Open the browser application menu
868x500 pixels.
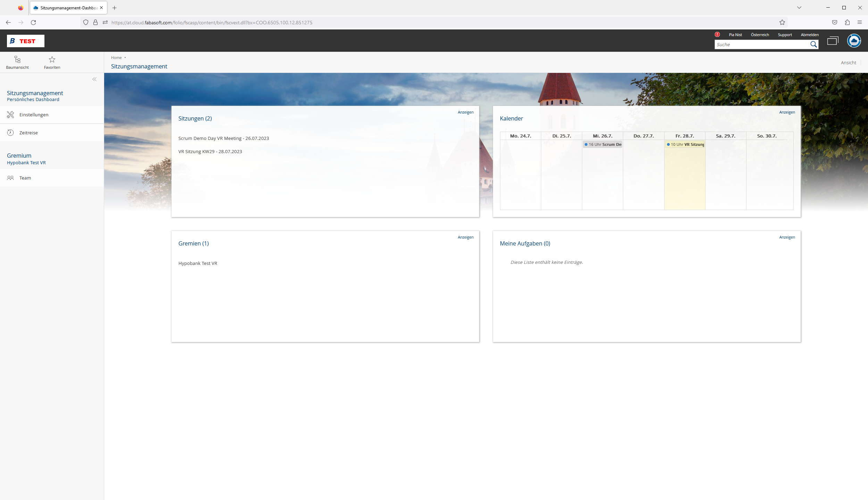[860, 22]
